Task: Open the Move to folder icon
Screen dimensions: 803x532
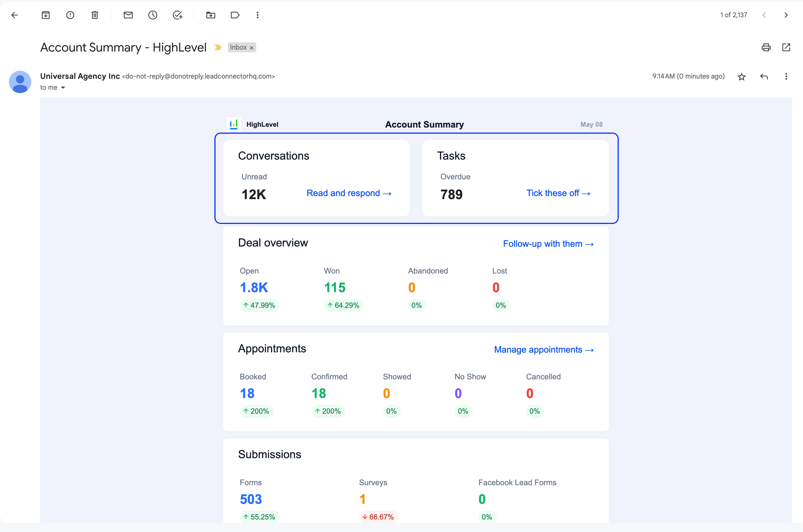Action: pyautogui.click(x=211, y=15)
